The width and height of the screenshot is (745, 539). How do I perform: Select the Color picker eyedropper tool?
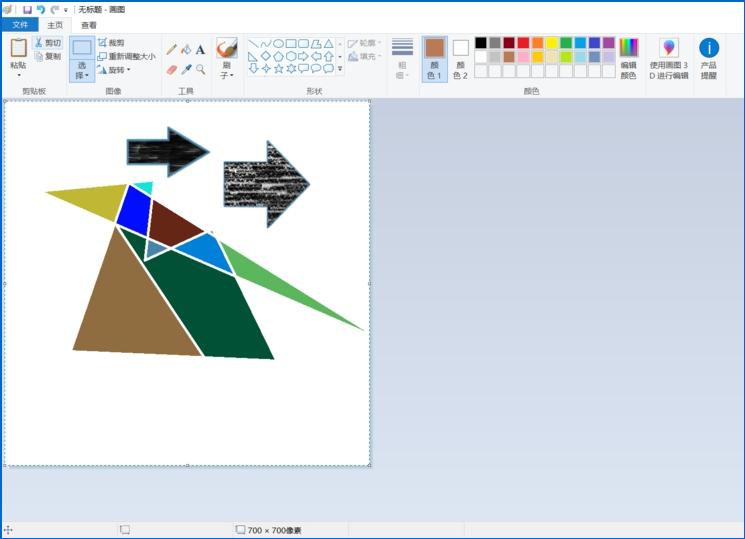186,70
